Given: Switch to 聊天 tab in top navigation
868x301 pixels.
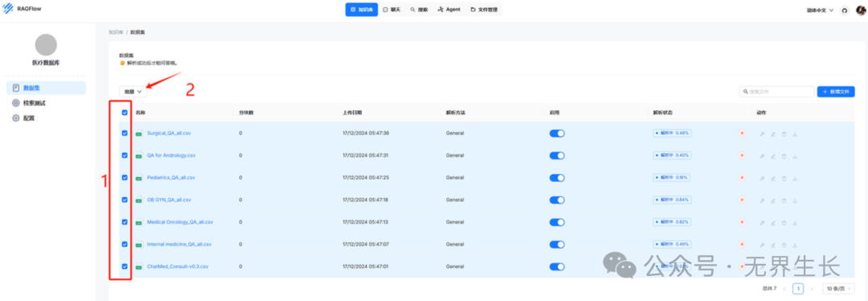Looking at the screenshot, I should [x=391, y=10].
